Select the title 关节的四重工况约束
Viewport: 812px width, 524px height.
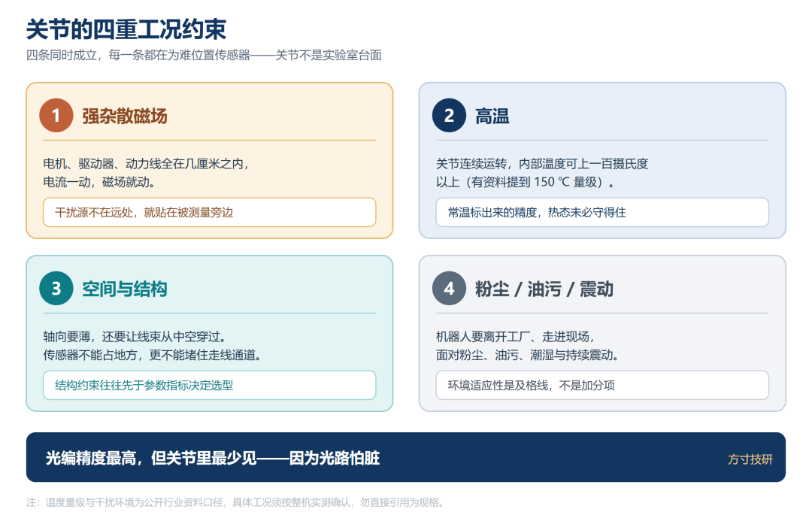click(126, 29)
